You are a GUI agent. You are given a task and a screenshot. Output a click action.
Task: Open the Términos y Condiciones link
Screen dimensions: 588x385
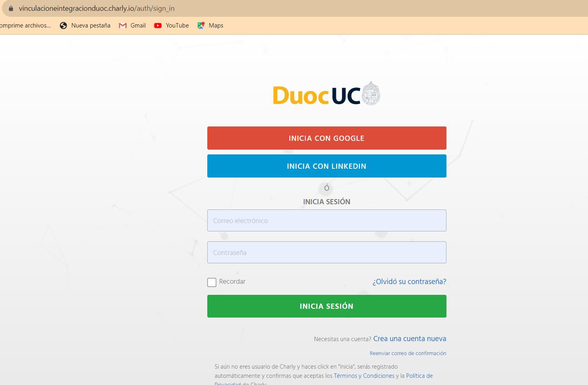364,376
